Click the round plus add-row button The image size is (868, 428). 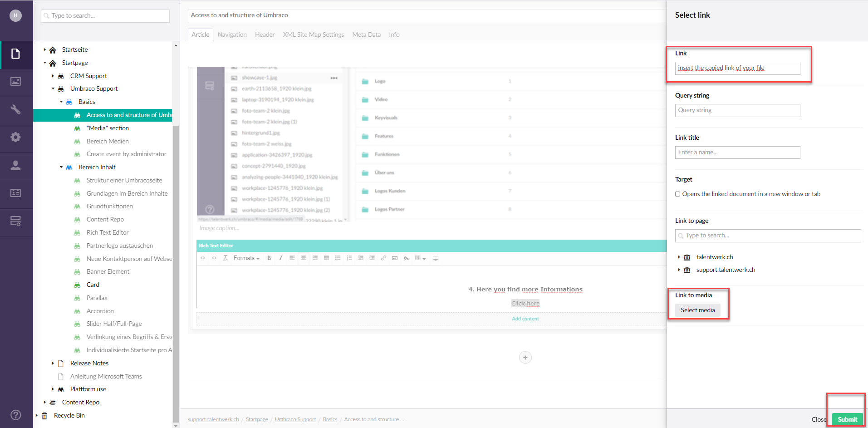tap(525, 358)
